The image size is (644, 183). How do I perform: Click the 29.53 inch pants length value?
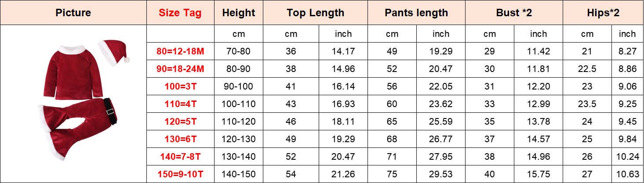tap(440, 174)
